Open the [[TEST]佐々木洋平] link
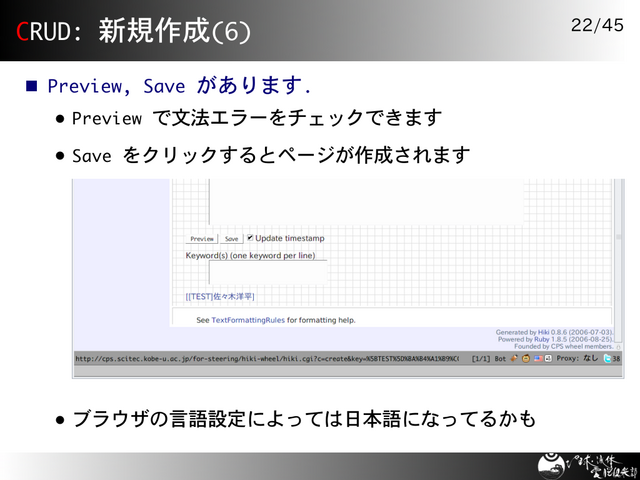 coord(220,296)
